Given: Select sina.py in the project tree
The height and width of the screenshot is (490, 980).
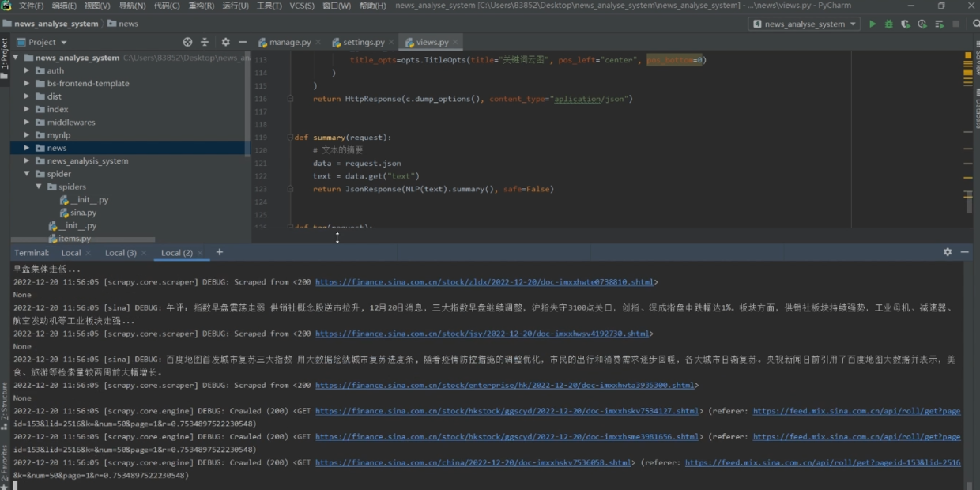Looking at the screenshot, I should 83,213.
